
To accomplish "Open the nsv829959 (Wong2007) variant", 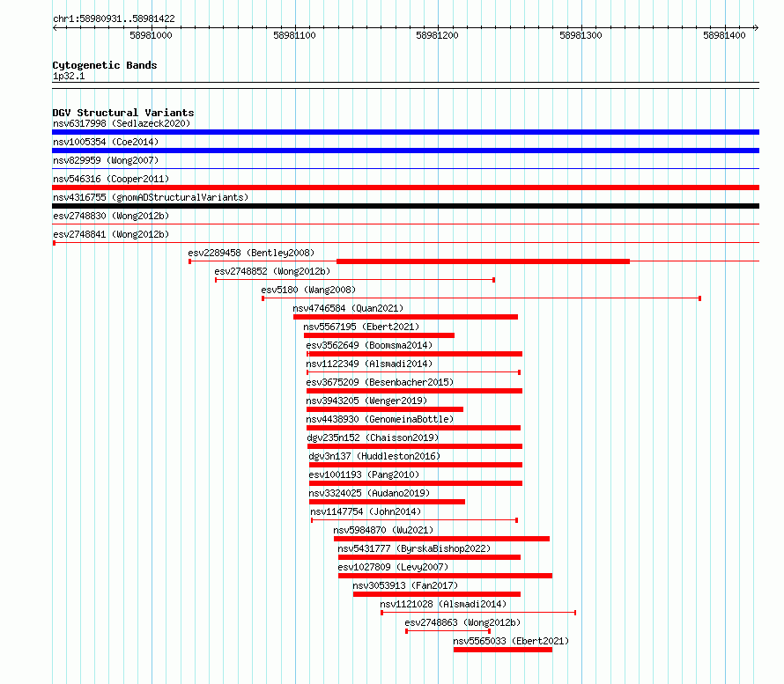I will point(106,160).
